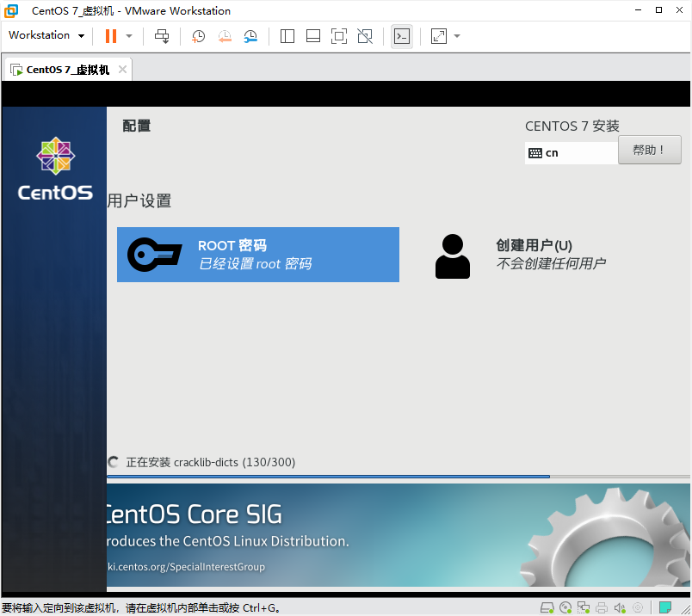
Task: Click the CENTOS 7 安装 title text
Action: (572, 126)
